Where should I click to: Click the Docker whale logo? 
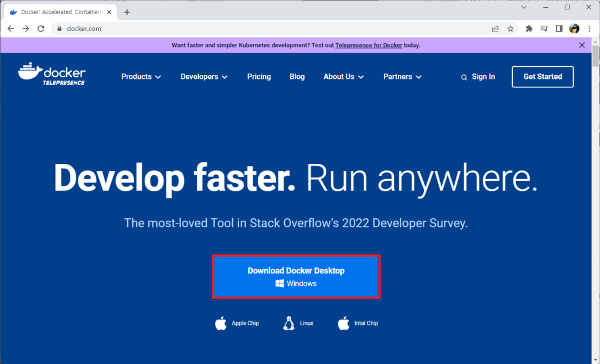click(52, 73)
